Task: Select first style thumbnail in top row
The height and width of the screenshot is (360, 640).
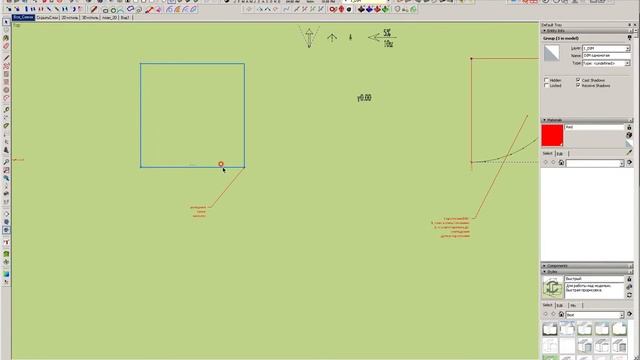Action: pyautogui.click(x=550, y=329)
